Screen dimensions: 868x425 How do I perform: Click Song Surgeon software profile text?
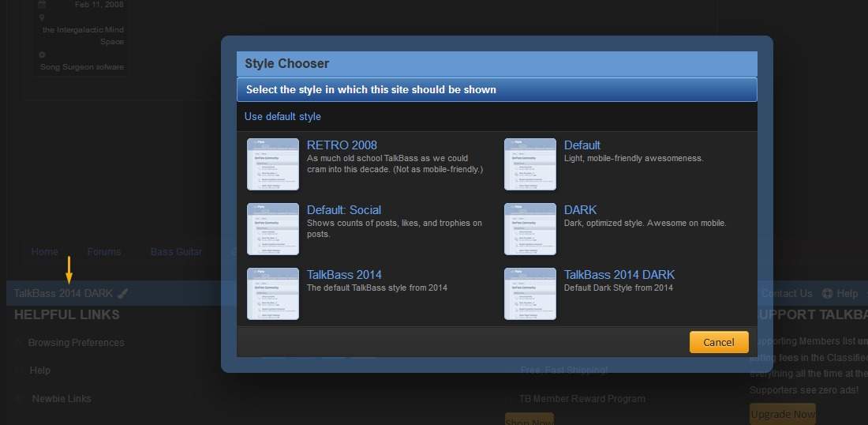82,66
